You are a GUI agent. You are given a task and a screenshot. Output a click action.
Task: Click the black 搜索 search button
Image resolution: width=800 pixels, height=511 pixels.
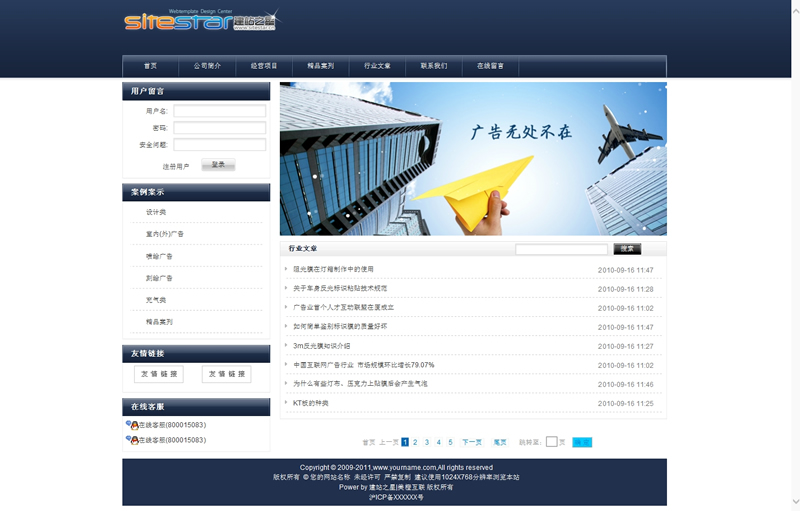(627, 249)
